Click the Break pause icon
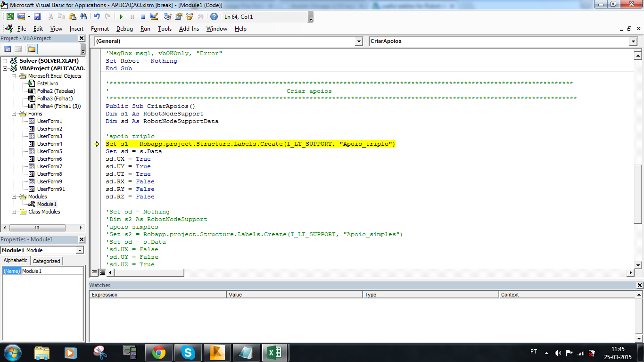This screenshot has width=644, height=362. coord(132,16)
